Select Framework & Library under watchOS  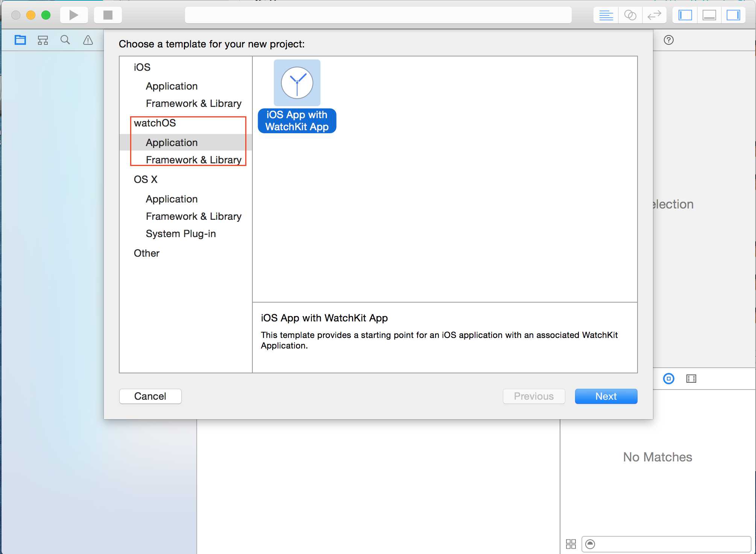click(194, 160)
